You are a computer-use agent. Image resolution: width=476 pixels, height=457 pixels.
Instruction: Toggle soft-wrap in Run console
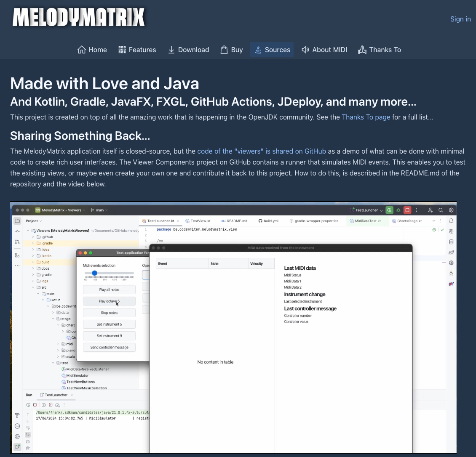tap(28, 428)
